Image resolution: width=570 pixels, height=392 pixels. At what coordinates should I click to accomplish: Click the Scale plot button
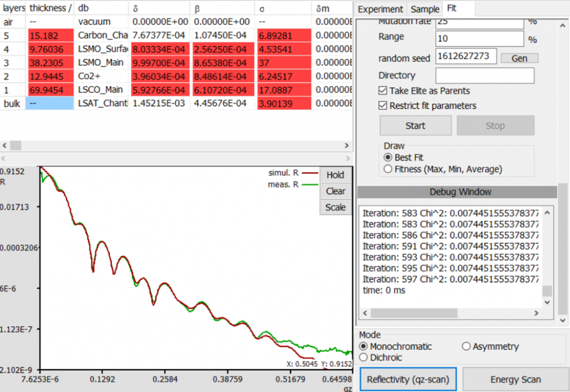point(335,207)
